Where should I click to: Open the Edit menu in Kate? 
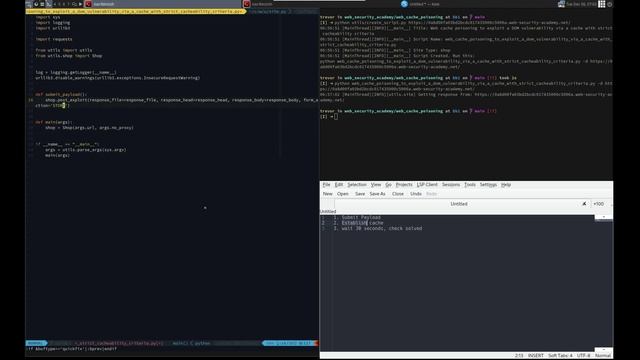[339, 185]
